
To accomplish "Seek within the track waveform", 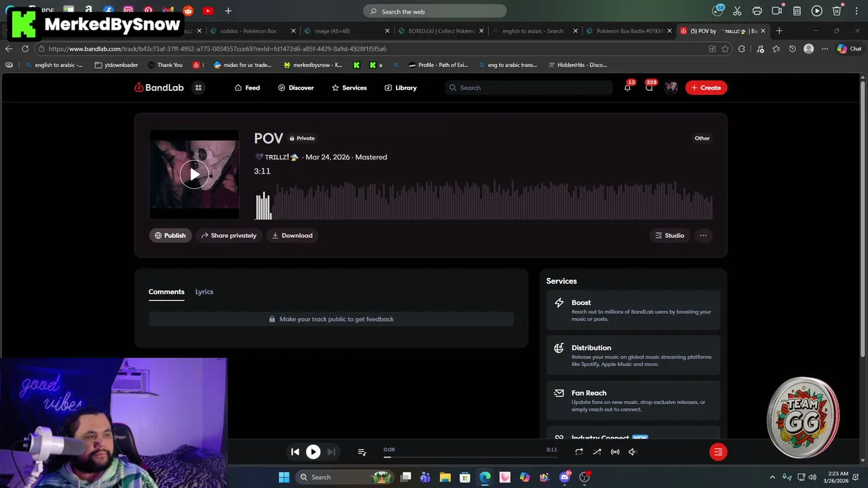I will [484, 200].
